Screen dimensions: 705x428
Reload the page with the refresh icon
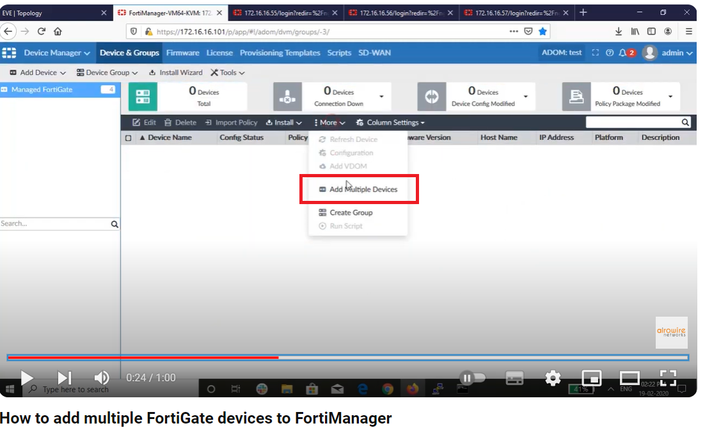click(x=41, y=31)
